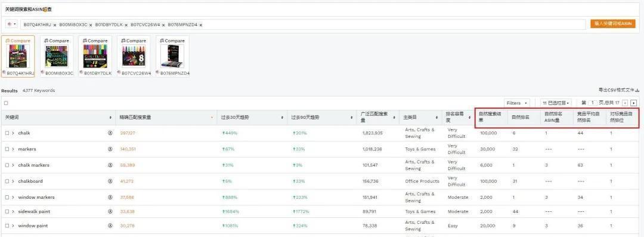Sort by 排名容易度 column sort arrows

coord(469,118)
